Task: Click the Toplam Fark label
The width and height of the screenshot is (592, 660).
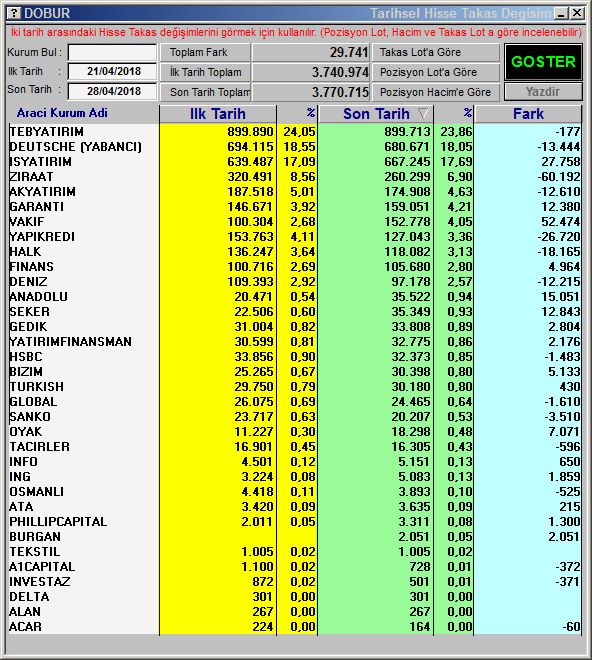Action: (x=205, y=52)
